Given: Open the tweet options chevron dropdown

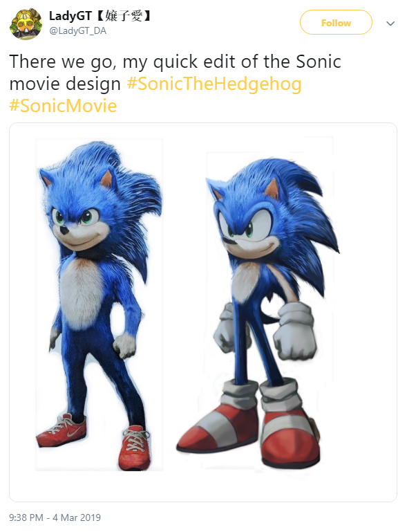Looking at the screenshot, I should (390, 24).
